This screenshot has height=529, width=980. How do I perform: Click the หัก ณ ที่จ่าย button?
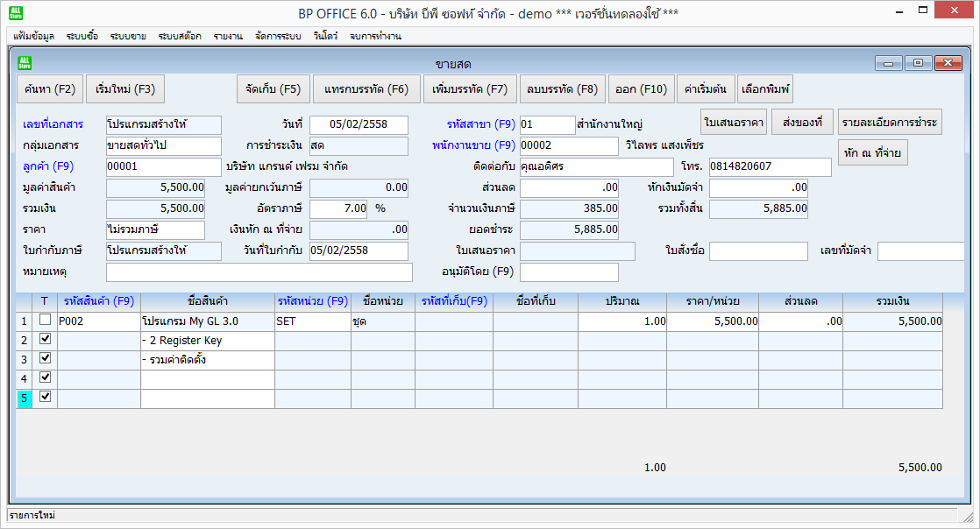872,153
